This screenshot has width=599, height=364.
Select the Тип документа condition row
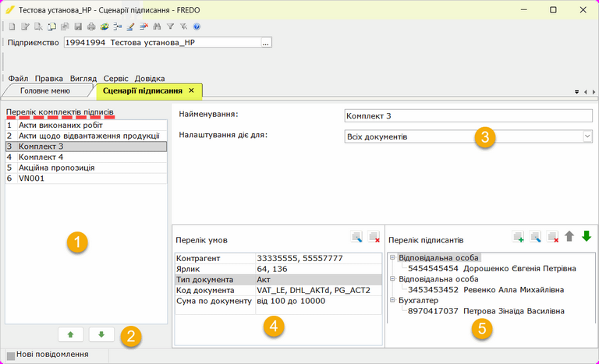(278, 280)
